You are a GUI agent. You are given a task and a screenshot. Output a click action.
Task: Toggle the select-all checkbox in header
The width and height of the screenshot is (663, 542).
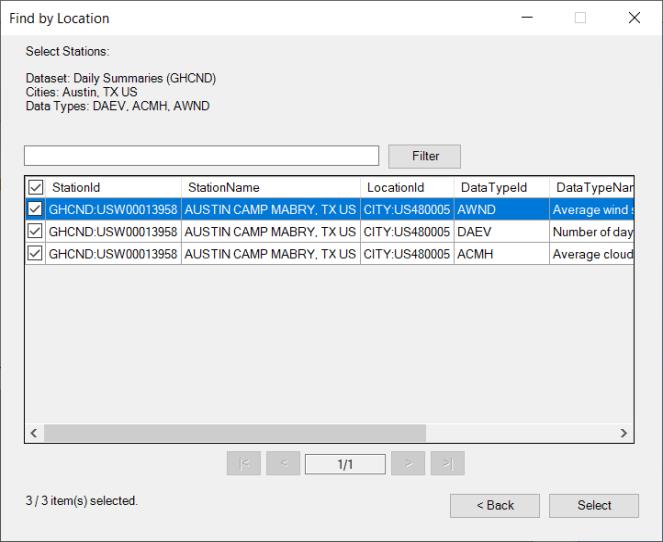tap(36, 188)
